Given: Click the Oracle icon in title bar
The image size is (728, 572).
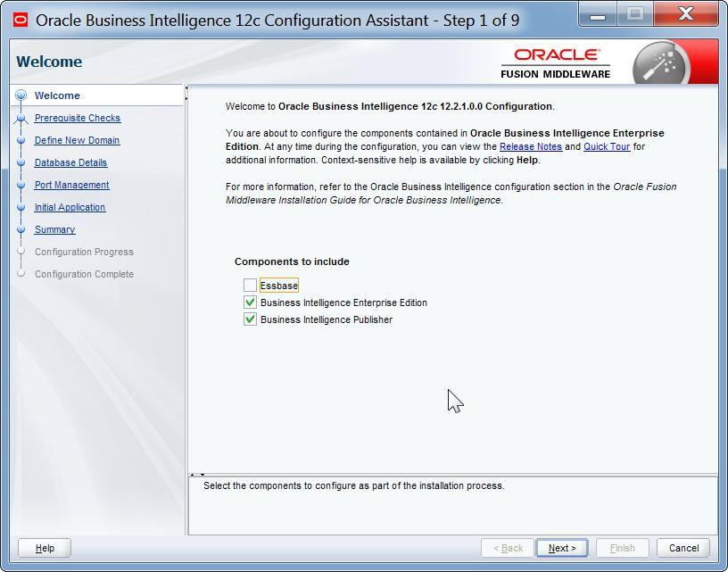Looking at the screenshot, I should (21, 20).
